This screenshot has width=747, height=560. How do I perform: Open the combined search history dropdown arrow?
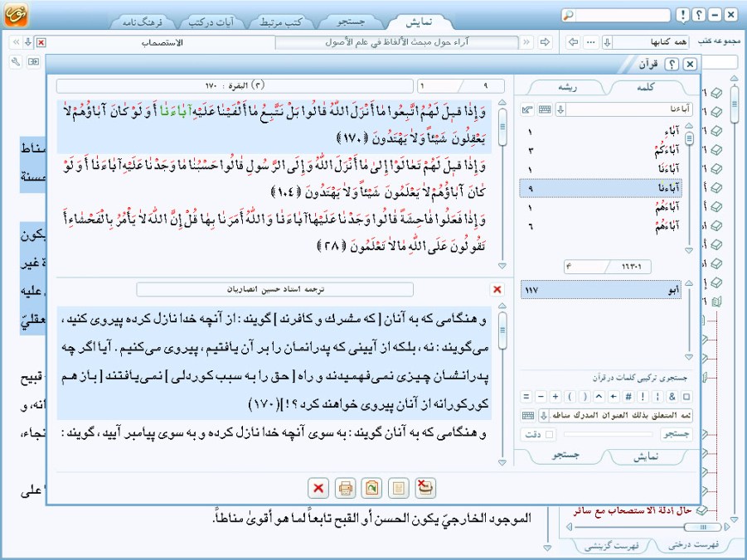tap(544, 415)
